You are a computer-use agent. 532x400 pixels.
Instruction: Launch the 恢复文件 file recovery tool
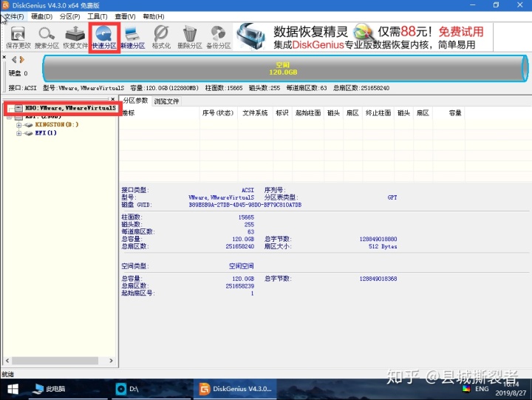pyautogui.click(x=75, y=38)
